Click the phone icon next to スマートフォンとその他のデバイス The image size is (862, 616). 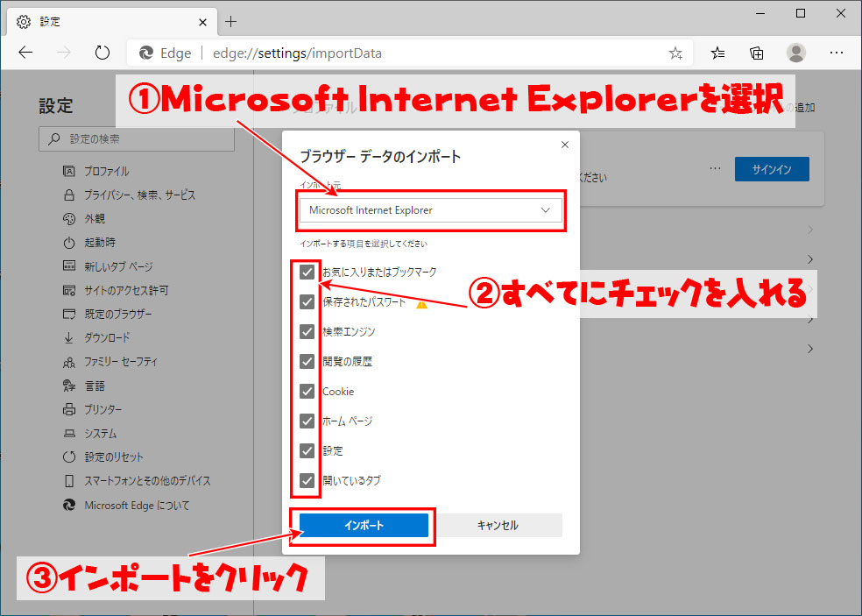click(68, 481)
